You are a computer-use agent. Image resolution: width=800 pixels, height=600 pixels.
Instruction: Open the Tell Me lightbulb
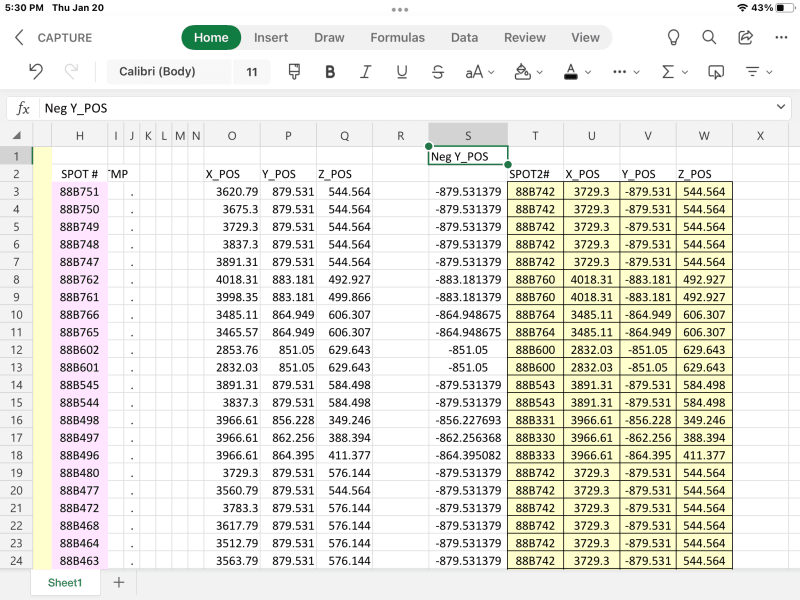tap(673, 37)
